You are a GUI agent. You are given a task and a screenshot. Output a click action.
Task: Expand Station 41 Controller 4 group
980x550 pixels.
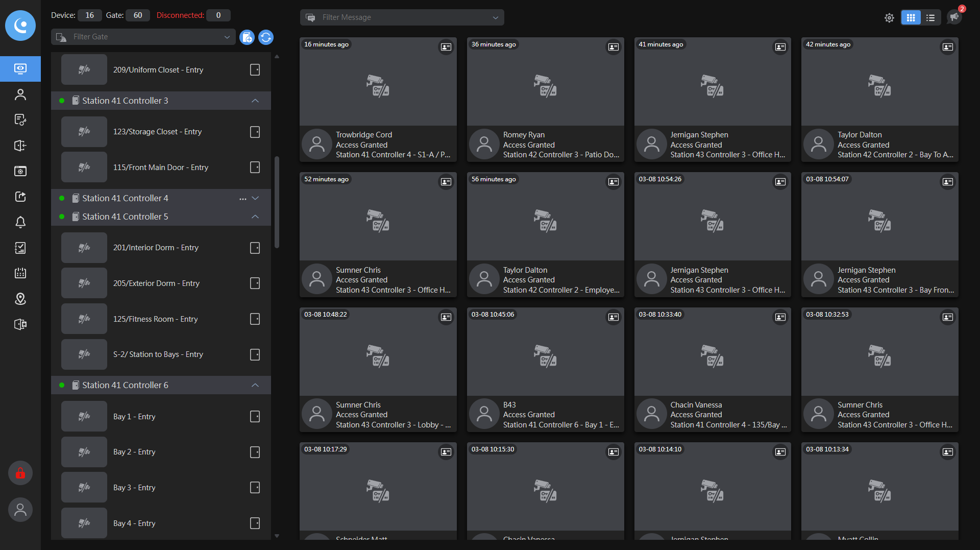tap(256, 198)
